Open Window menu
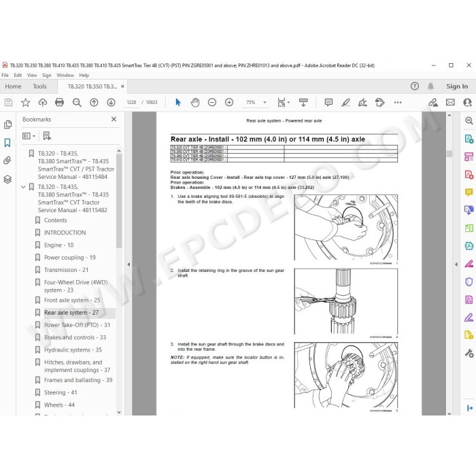This screenshot has height=476, width=476. [x=65, y=75]
